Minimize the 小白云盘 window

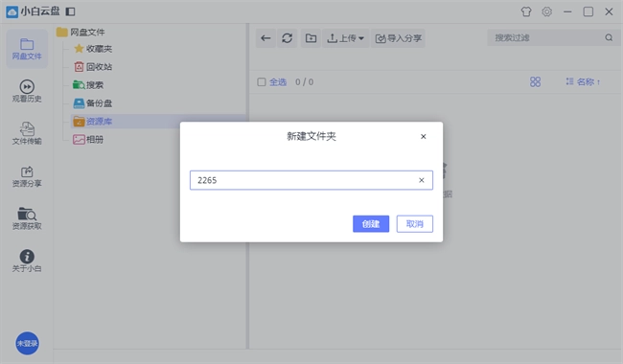(x=567, y=11)
